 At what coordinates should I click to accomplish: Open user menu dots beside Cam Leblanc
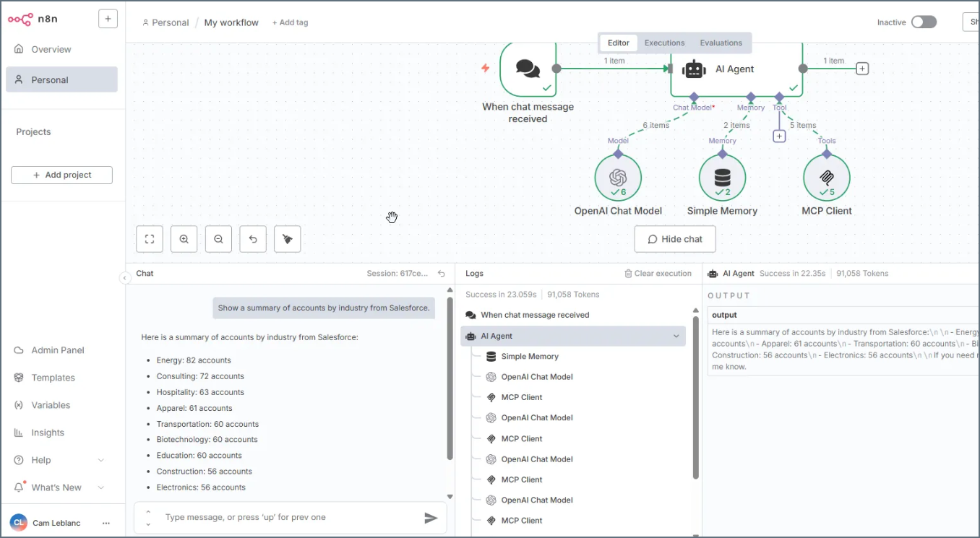[106, 523]
